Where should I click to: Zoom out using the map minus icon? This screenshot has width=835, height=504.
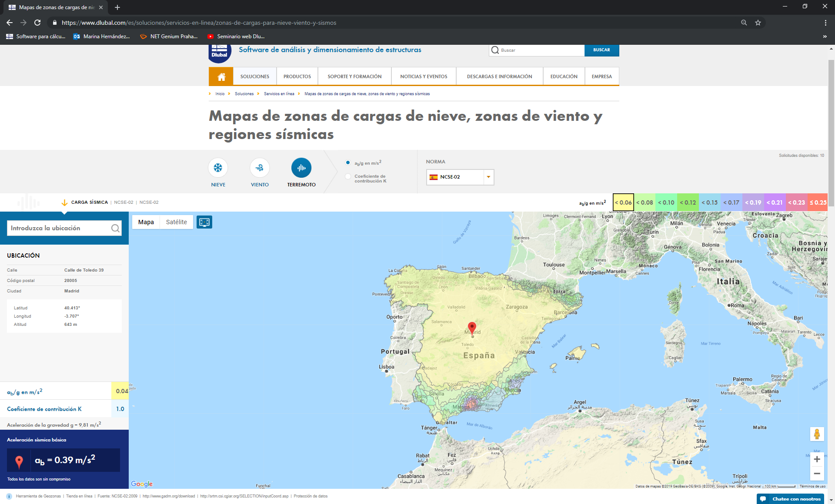(818, 473)
